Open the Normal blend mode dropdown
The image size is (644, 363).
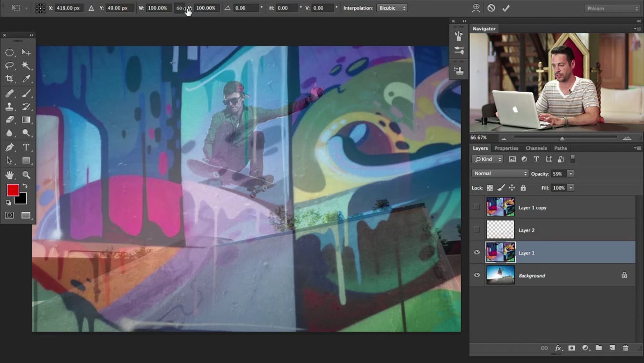tap(500, 173)
